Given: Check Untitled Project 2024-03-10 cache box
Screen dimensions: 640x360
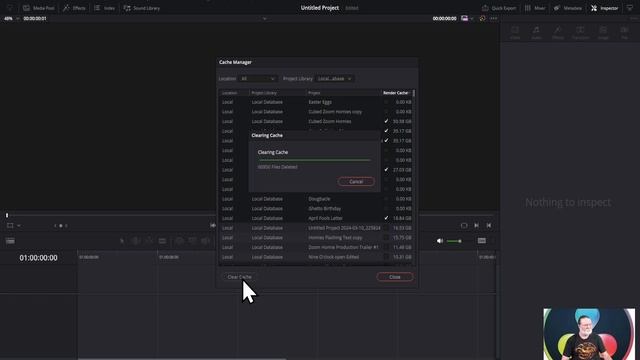Looking at the screenshot, I should coord(386,228).
